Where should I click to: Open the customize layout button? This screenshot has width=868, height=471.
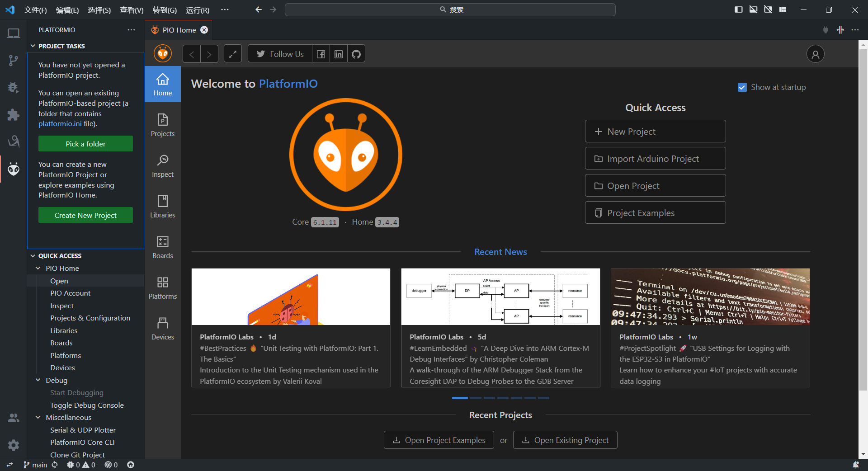783,9
